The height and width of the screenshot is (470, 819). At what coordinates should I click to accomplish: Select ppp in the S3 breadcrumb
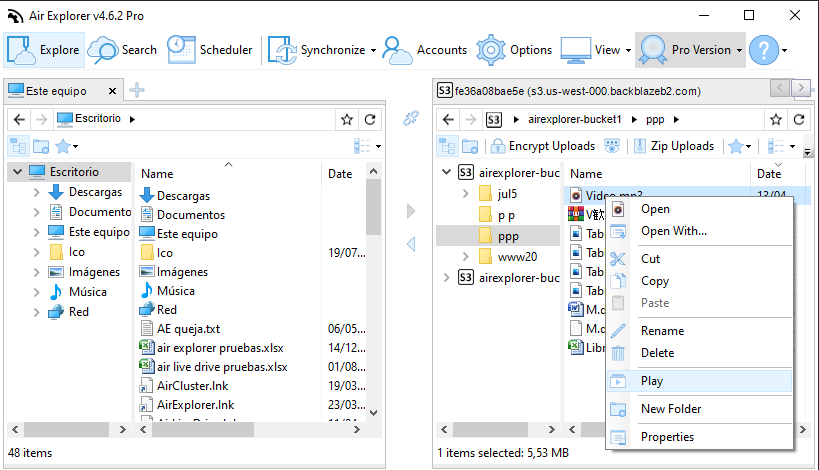[x=655, y=120]
